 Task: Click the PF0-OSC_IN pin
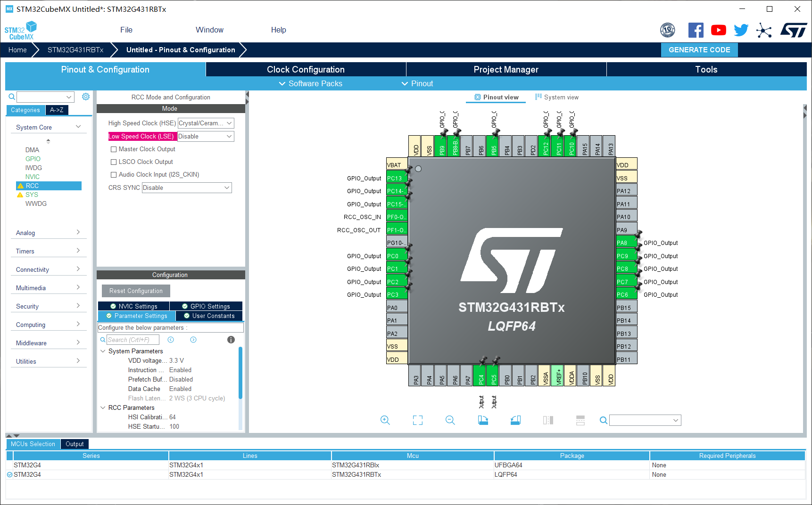tap(397, 217)
